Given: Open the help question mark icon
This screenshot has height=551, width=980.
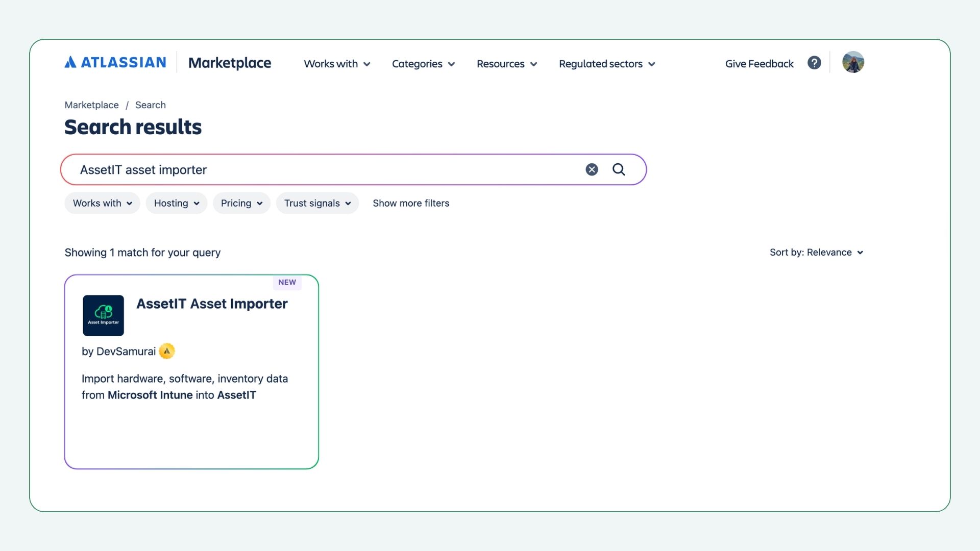Looking at the screenshot, I should coord(814,63).
